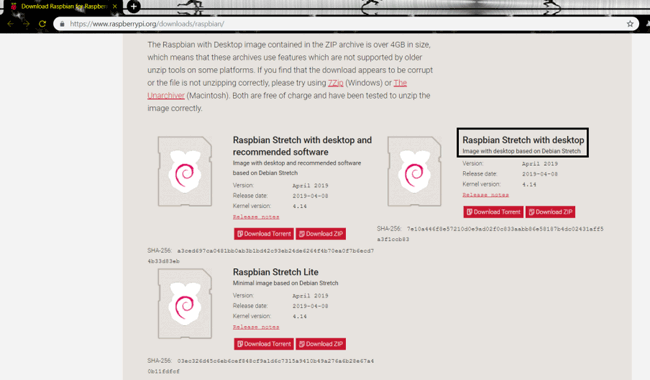Open the 7Zip link
The width and height of the screenshot is (650, 380).
pos(335,83)
